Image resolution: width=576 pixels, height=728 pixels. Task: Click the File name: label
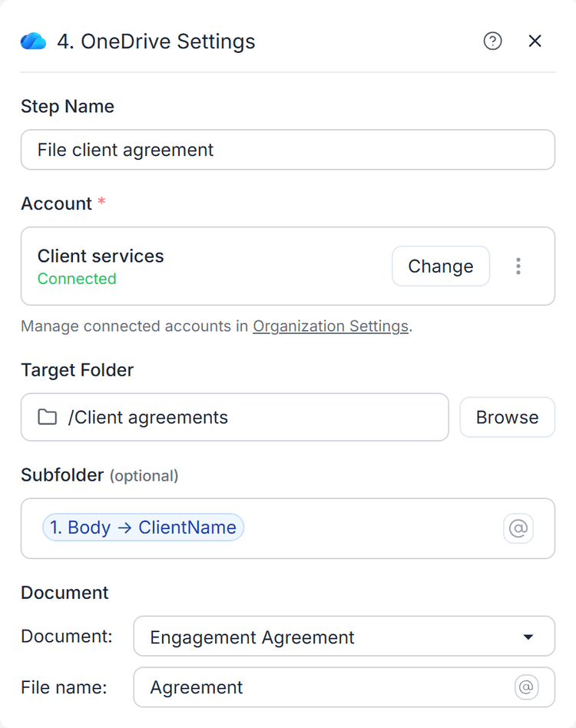[64, 687]
